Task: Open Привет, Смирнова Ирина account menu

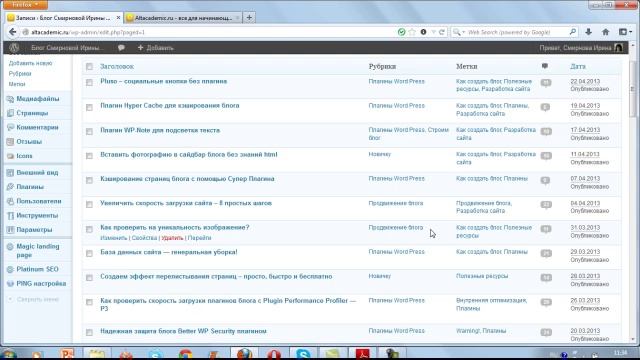Action: pos(580,48)
